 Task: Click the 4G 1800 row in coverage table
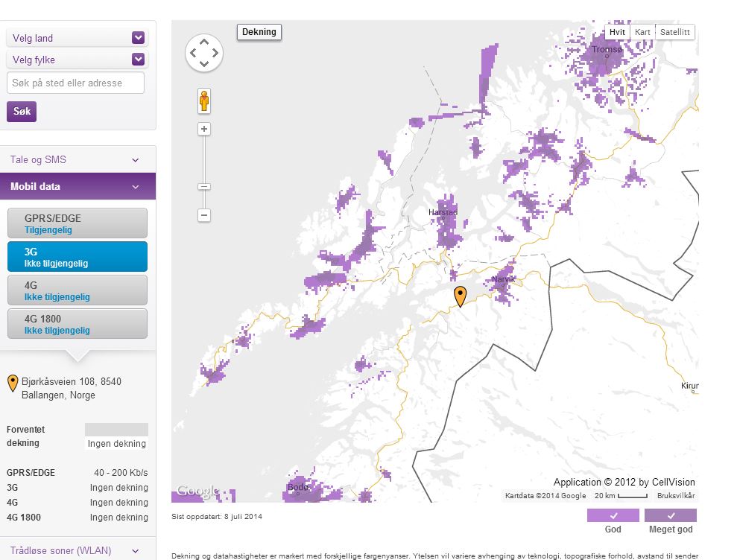(x=77, y=518)
